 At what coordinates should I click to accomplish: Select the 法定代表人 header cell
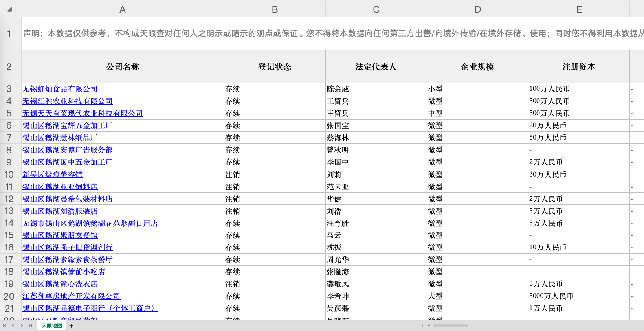click(x=376, y=67)
